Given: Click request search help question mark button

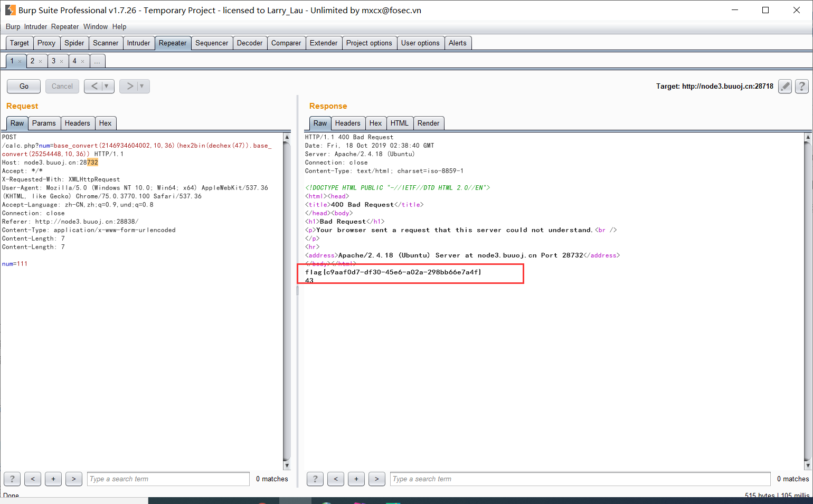Looking at the screenshot, I should (x=12, y=479).
